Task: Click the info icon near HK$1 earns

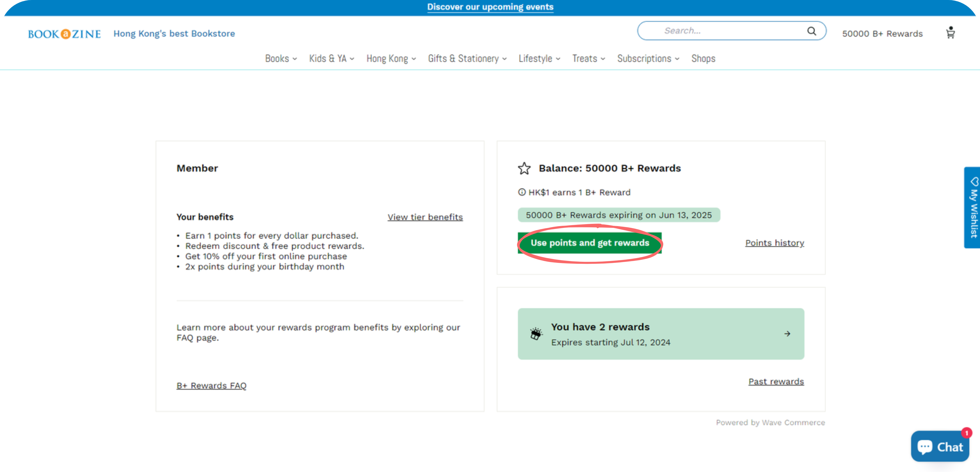Action: pos(522,192)
